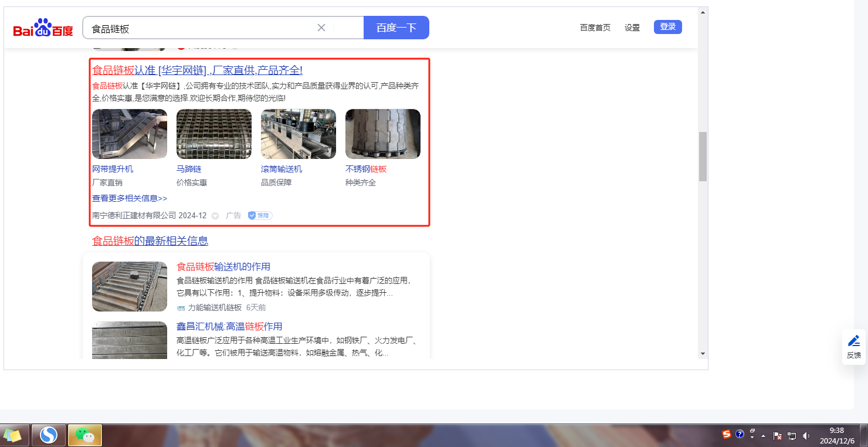Open article 食品链板输送机的作用
Viewport: 868px width, 447px height.
tap(223, 267)
